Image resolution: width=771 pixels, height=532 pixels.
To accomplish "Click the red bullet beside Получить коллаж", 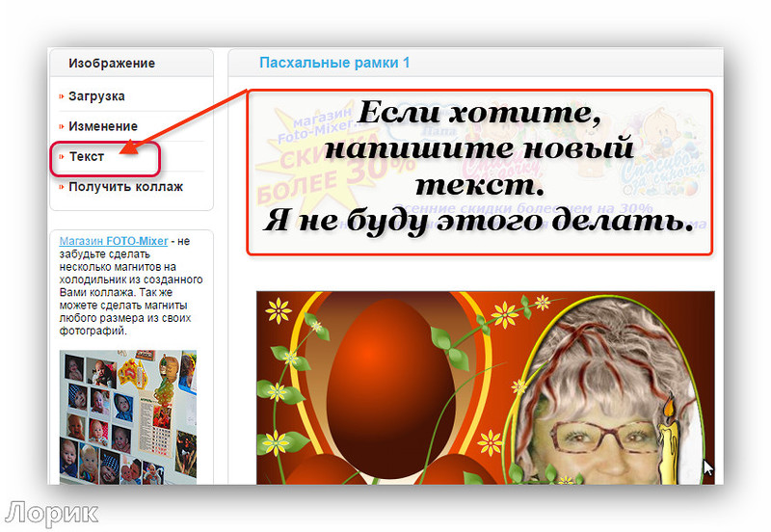I will [x=62, y=187].
